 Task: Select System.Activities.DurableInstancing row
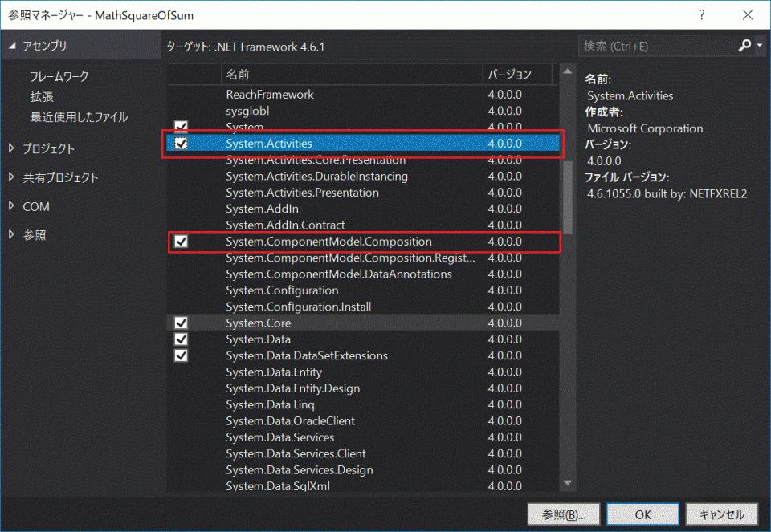(x=363, y=176)
